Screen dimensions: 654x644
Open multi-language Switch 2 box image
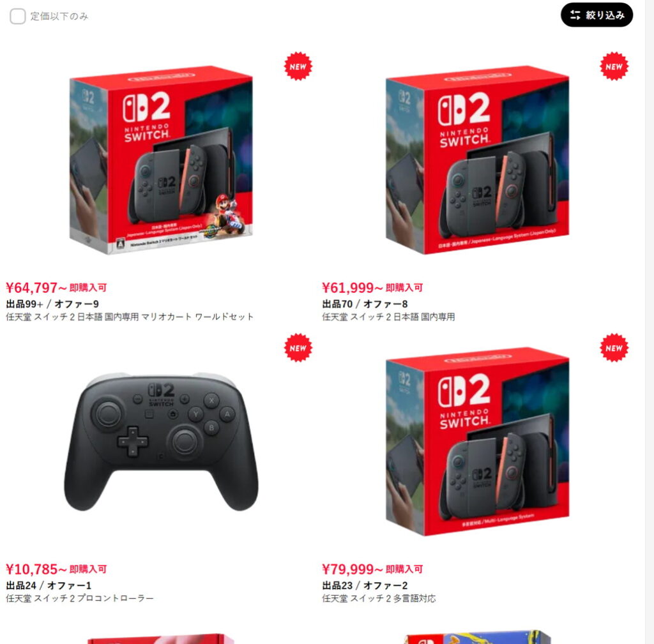point(477,442)
